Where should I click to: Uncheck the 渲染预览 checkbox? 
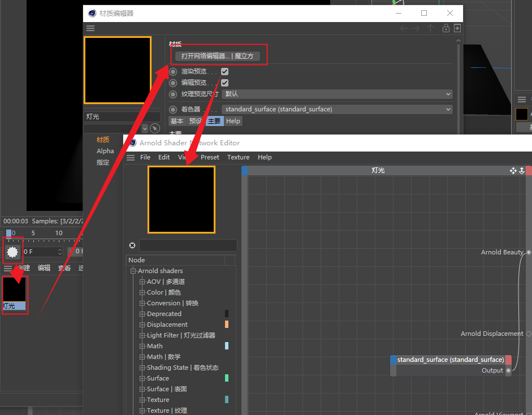(224, 72)
